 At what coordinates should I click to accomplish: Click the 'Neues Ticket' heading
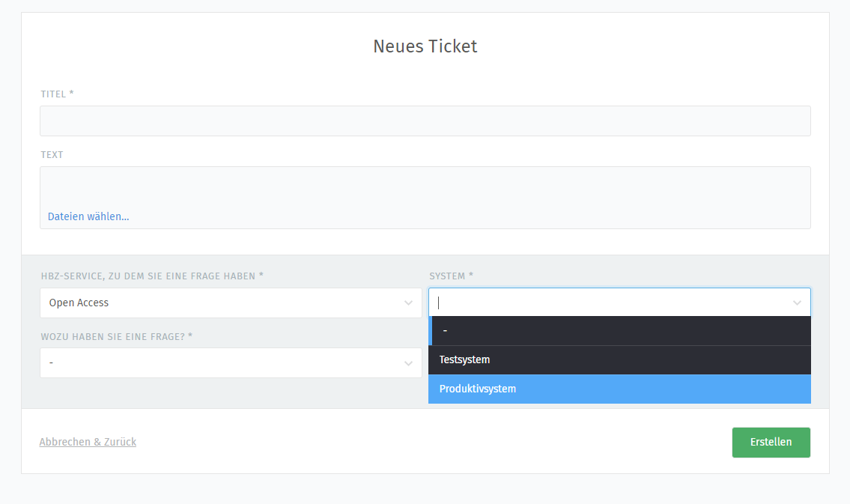click(x=425, y=46)
